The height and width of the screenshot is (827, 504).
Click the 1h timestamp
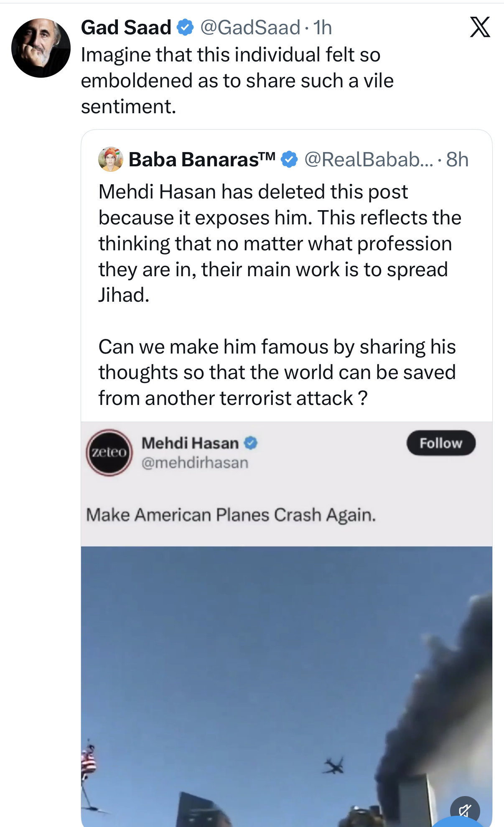tap(323, 28)
